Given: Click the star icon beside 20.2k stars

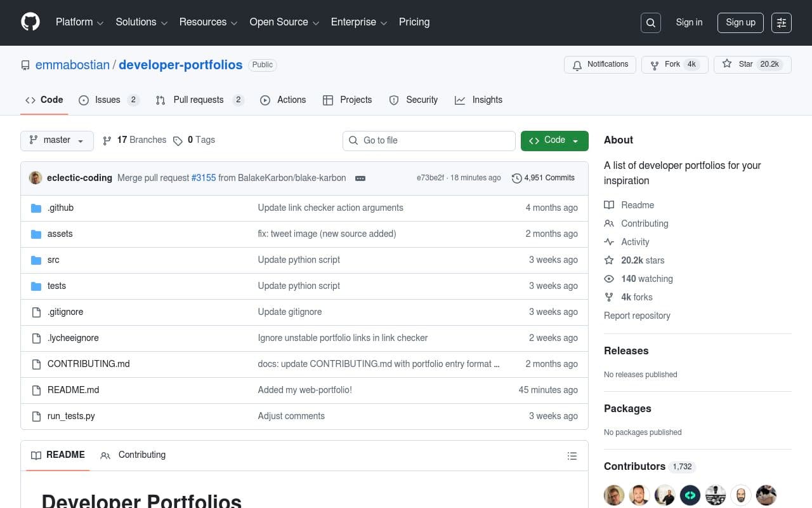Looking at the screenshot, I should (x=609, y=260).
